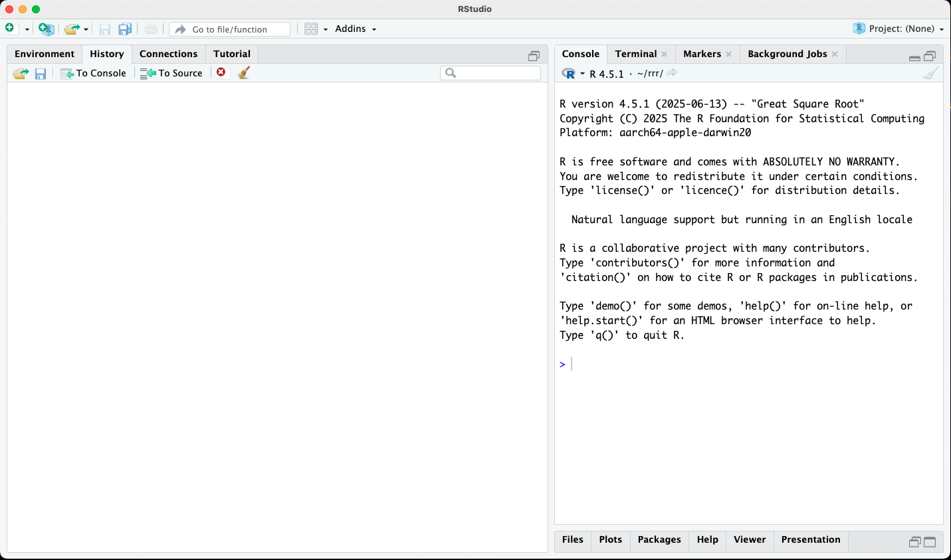
Task: Remove selected history entries with red X
Action: pos(221,72)
